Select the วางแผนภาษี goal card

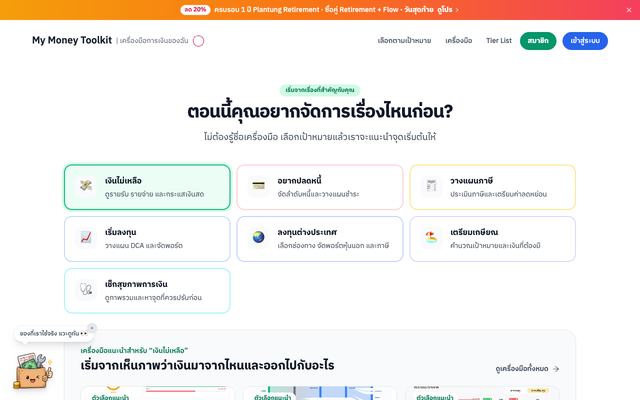tap(493, 187)
